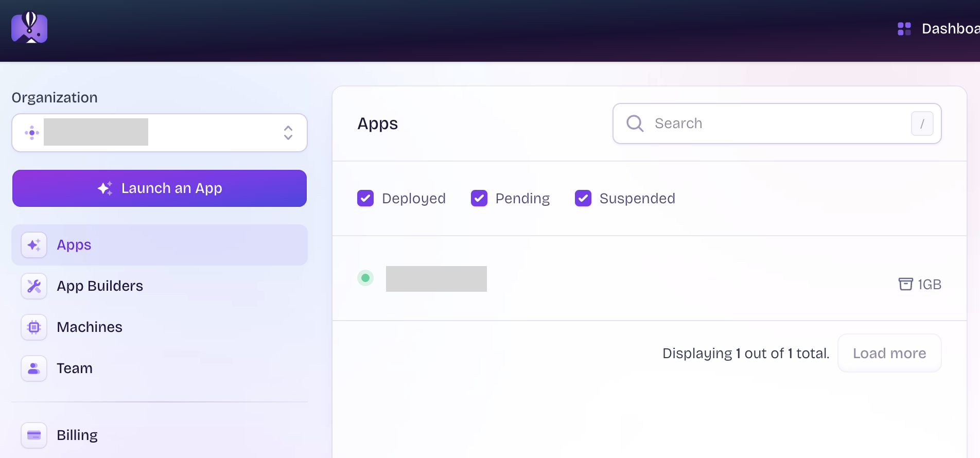Click the Fly.io balloon logo
980x458 pixels.
[29, 28]
